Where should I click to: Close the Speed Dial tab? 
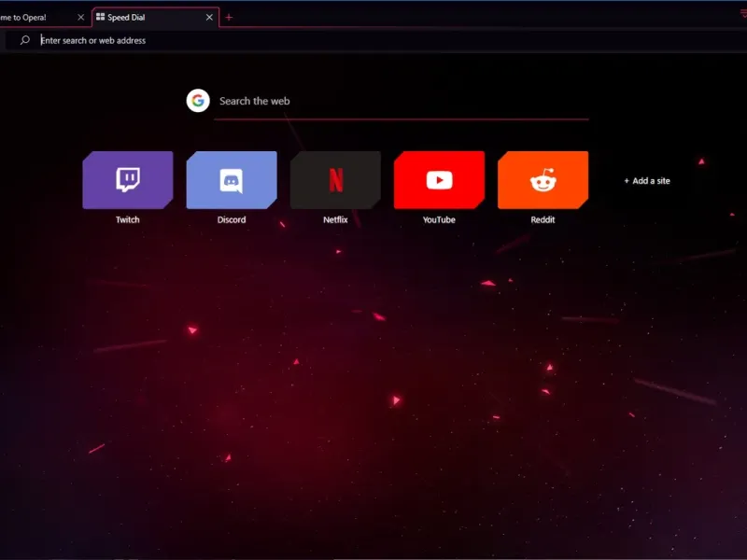pyautogui.click(x=209, y=18)
